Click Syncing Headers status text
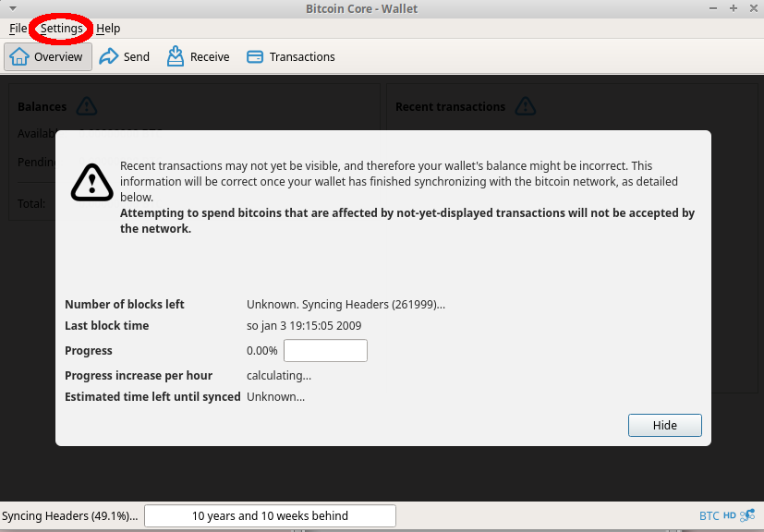Viewport: 764px width, 532px height. pos(69,515)
